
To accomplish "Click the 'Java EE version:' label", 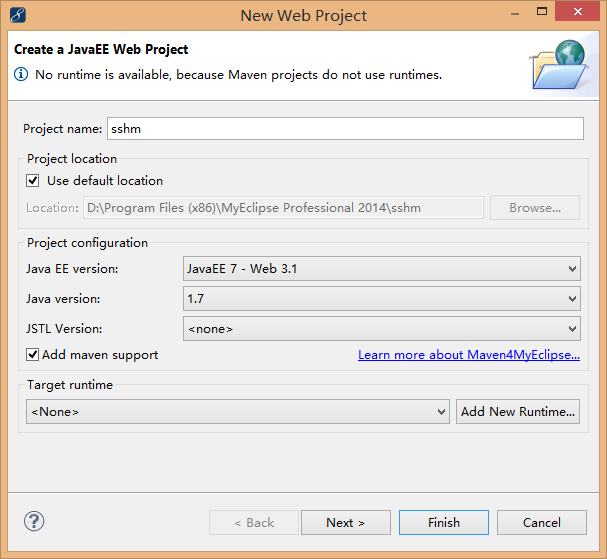I will (x=72, y=269).
